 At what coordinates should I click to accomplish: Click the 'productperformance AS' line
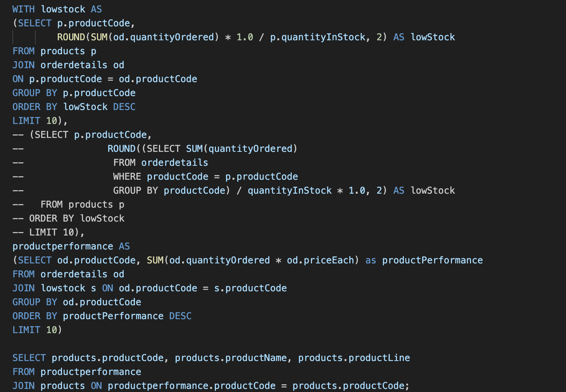click(71, 246)
